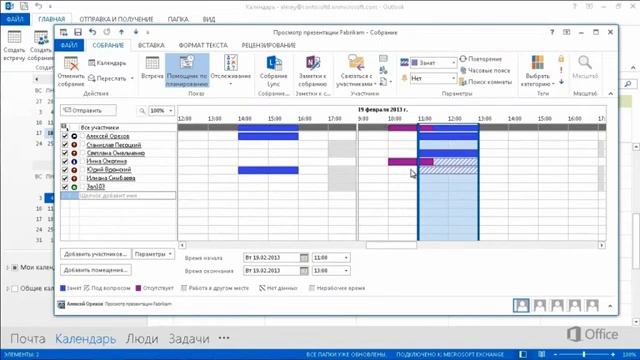
Task: Toggle Мои календари checkbox in background
Action: click(x=15, y=267)
